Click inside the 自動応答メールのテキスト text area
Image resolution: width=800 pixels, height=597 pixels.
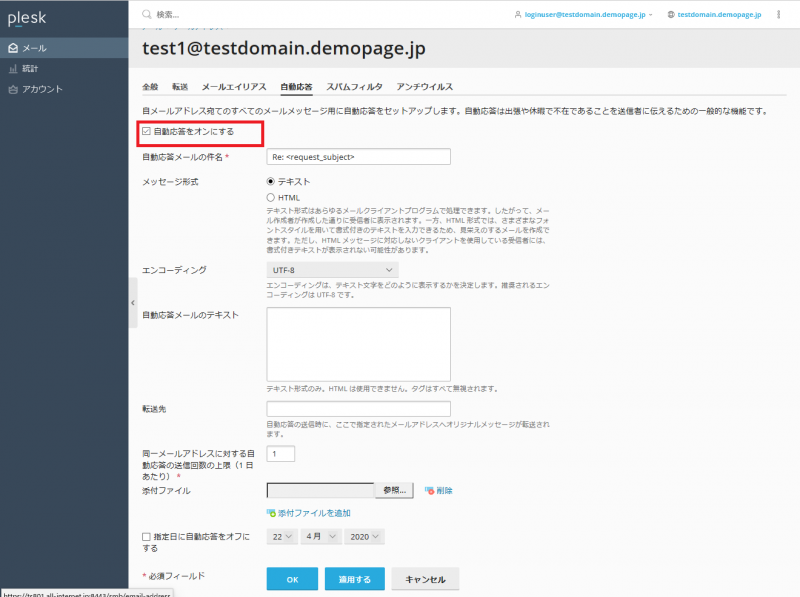(x=358, y=343)
